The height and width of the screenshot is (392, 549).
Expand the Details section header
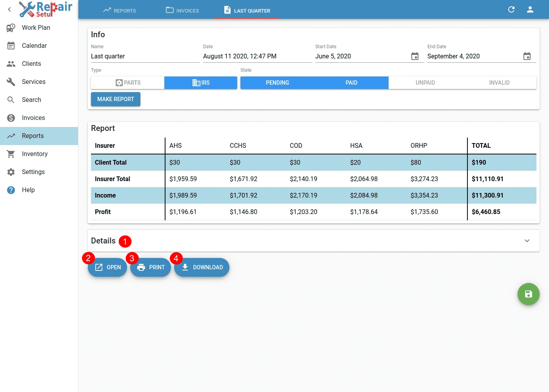click(x=104, y=241)
